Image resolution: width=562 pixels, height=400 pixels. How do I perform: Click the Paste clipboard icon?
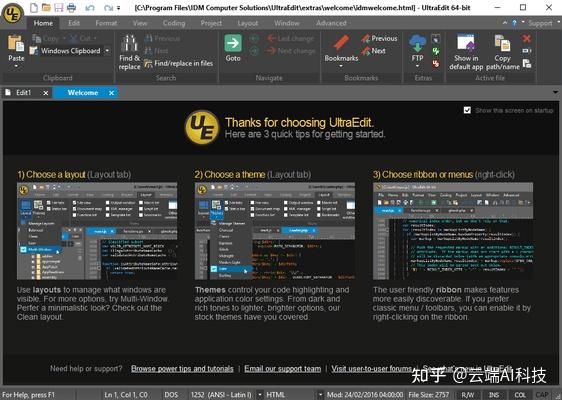coord(16,43)
